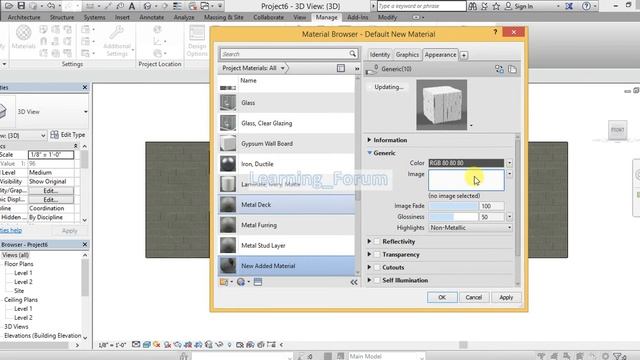
Task: Click the material preview thumbnail
Action: 442,105
